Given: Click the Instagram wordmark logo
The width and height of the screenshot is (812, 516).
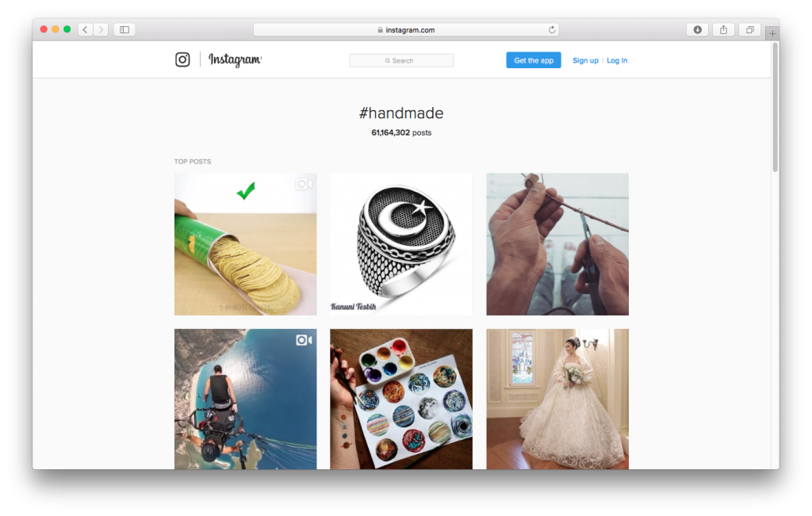Looking at the screenshot, I should point(235,60).
